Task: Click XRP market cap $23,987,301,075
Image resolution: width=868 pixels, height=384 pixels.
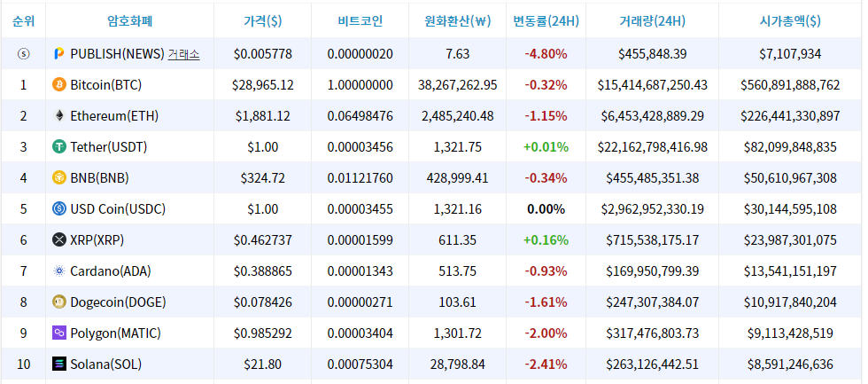Action: click(790, 240)
